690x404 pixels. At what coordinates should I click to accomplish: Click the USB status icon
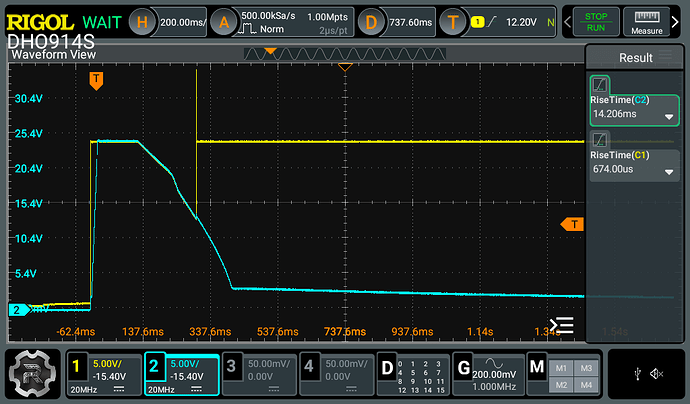coord(637,374)
